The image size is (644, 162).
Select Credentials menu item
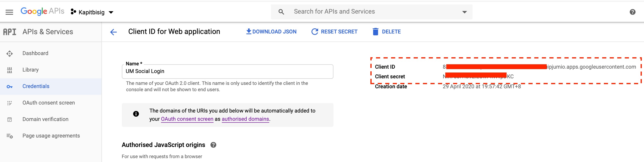[x=51, y=87]
